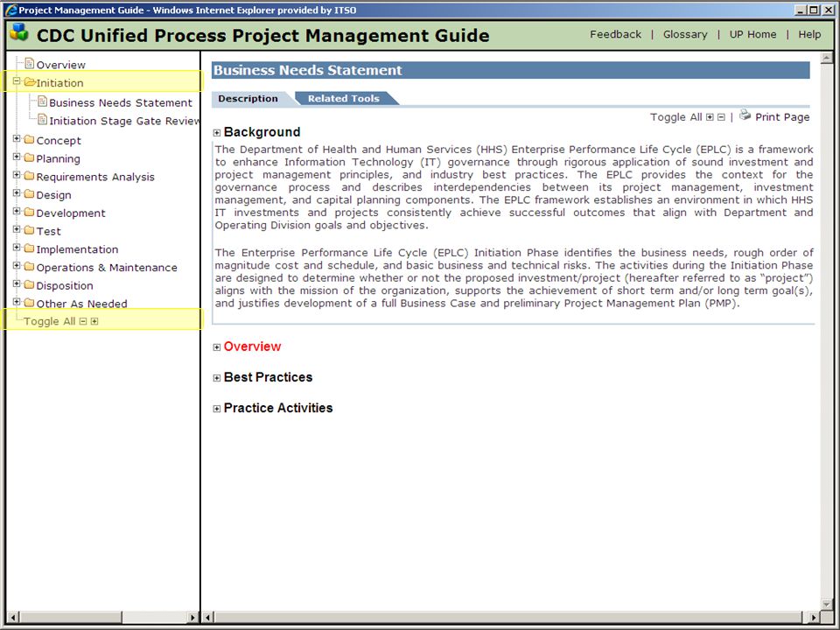Click the red Overview section heading
The image size is (840, 630).
click(252, 346)
